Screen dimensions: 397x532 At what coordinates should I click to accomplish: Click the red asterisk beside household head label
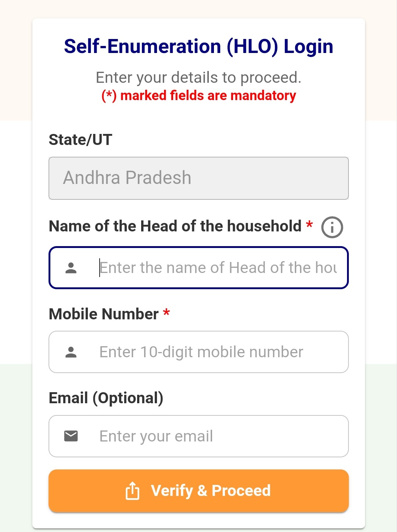click(309, 224)
